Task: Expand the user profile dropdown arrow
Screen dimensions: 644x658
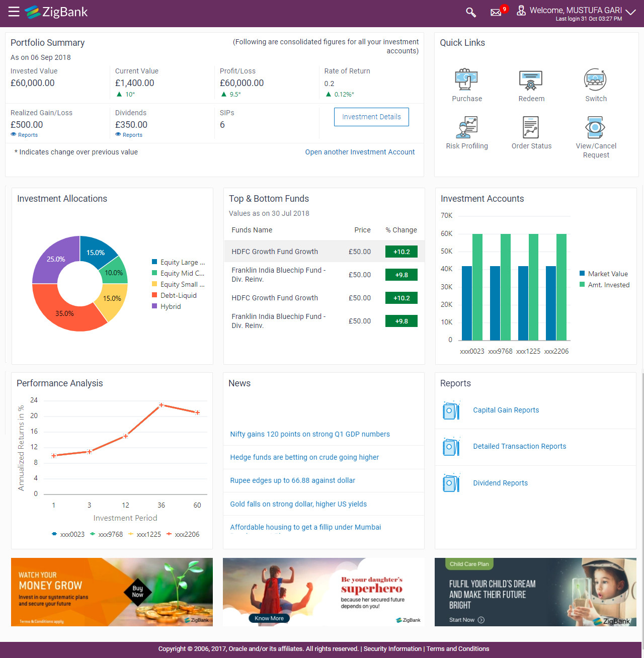Action: (630, 12)
